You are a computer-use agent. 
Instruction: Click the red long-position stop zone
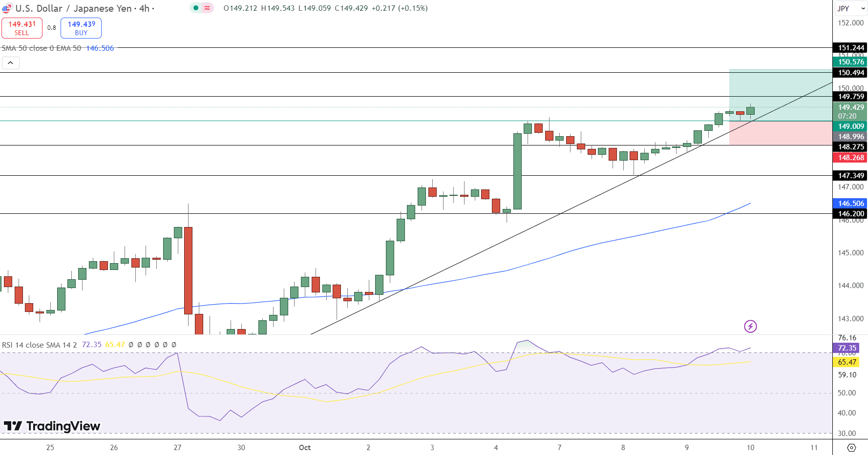pyautogui.click(x=780, y=133)
